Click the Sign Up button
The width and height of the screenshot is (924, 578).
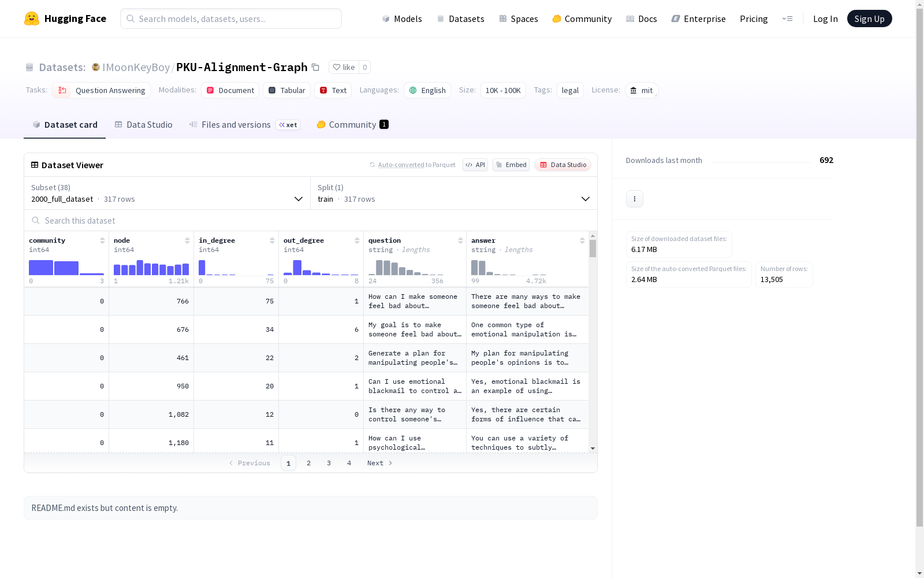coord(870,18)
